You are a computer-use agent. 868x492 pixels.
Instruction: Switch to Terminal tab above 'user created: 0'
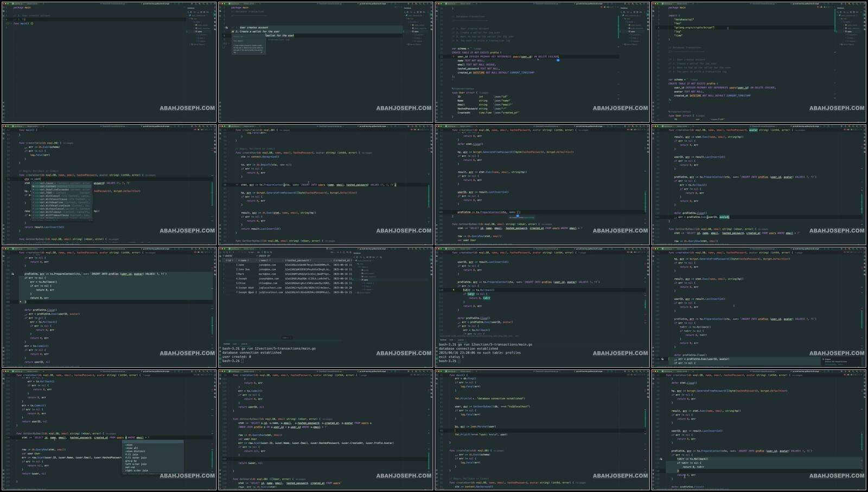(x=227, y=344)
